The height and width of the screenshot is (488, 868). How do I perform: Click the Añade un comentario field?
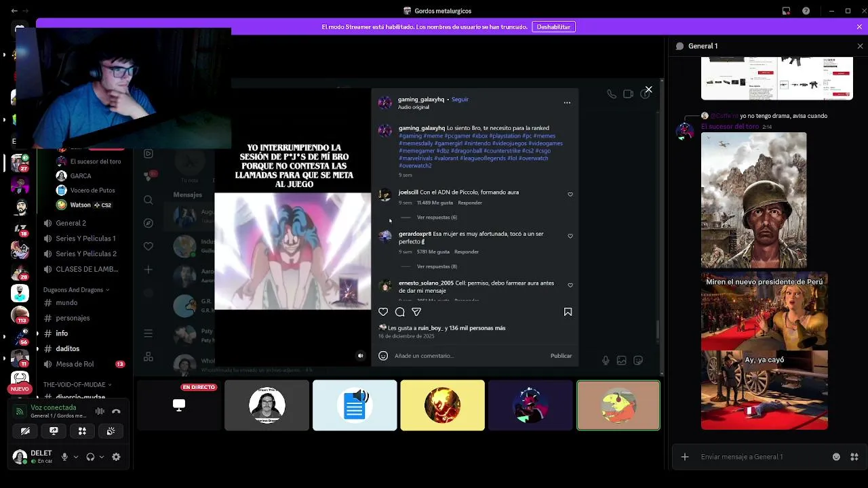coord(468,356)
